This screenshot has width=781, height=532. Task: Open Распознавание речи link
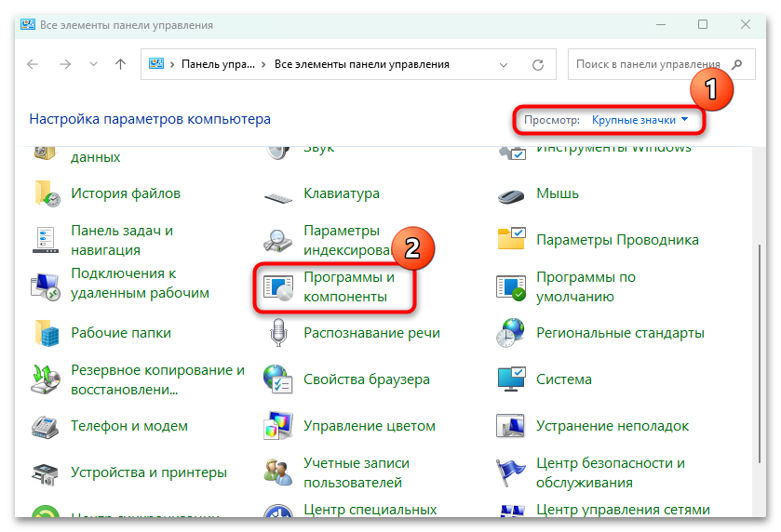point(372,333)
